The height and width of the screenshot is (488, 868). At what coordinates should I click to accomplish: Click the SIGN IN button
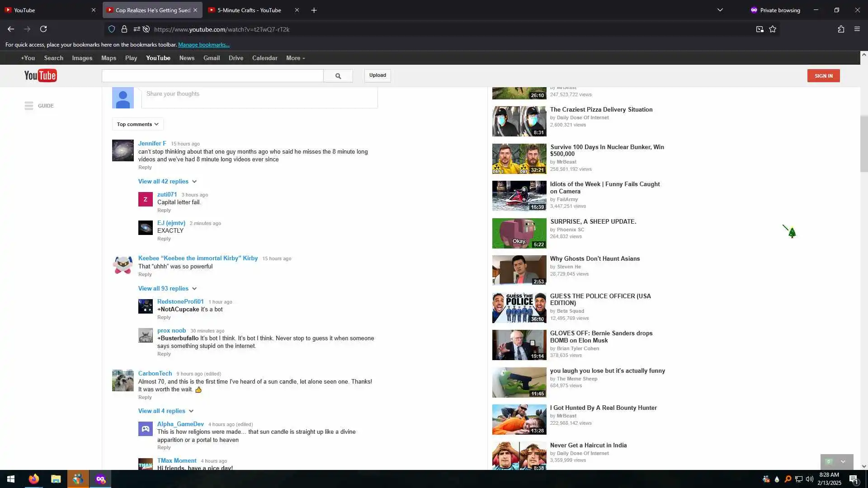[x=823, y=75]
